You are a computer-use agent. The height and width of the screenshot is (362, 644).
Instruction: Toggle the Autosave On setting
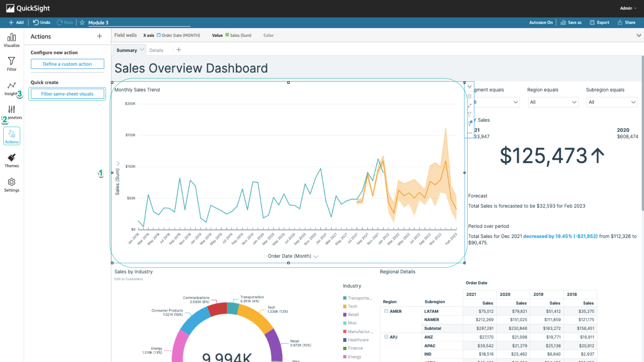pos(541,22)
